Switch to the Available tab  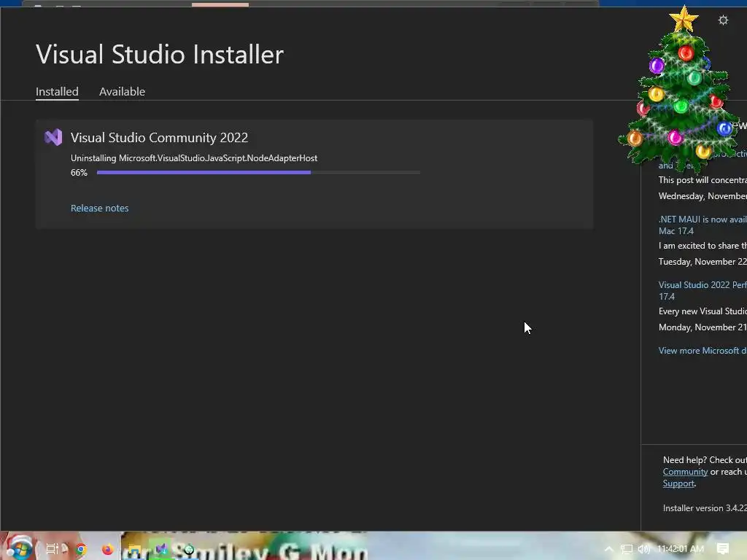coord(122,91)
